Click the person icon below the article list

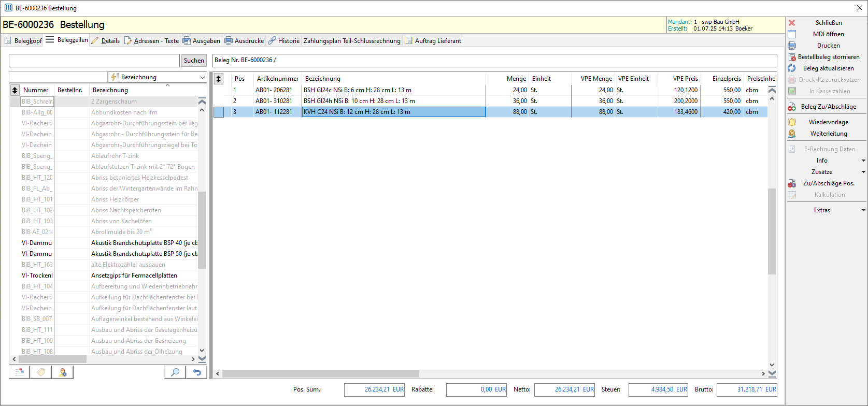tap(63, 372)
